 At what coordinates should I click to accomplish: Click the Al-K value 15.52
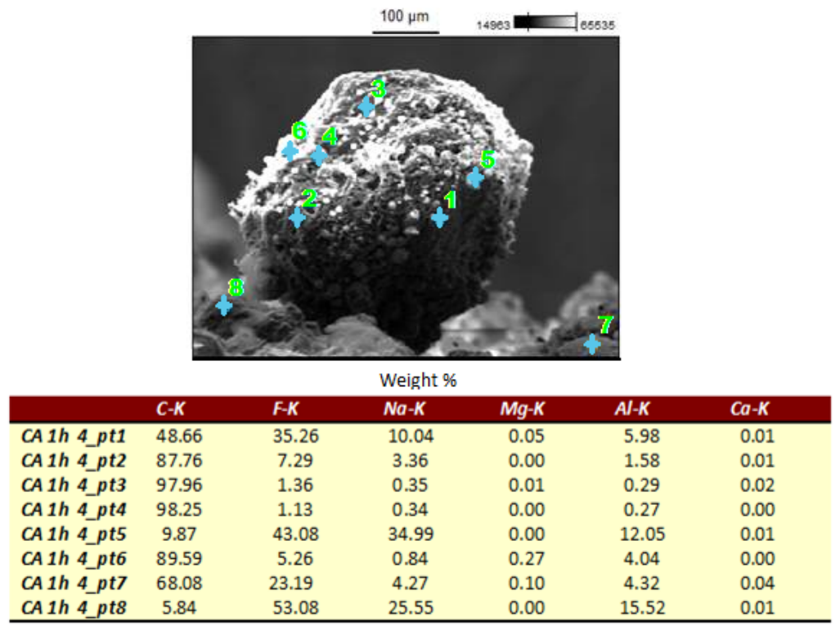coord(642,608)
